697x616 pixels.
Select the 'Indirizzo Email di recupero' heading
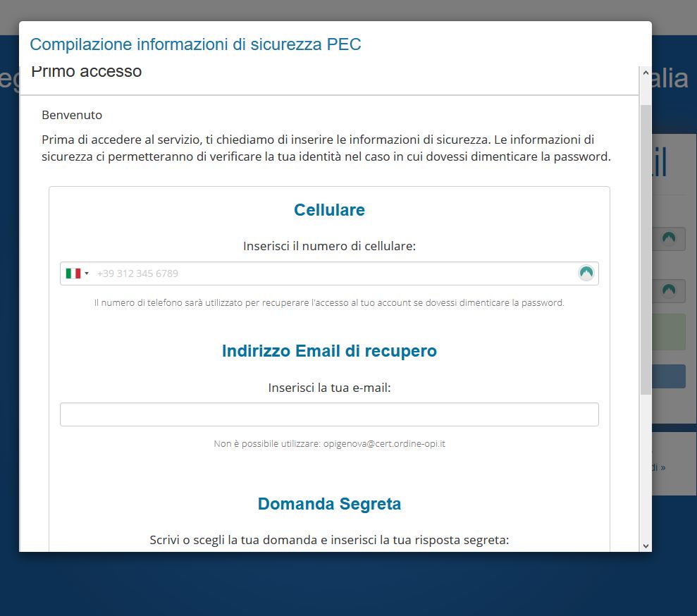(329, 351)
